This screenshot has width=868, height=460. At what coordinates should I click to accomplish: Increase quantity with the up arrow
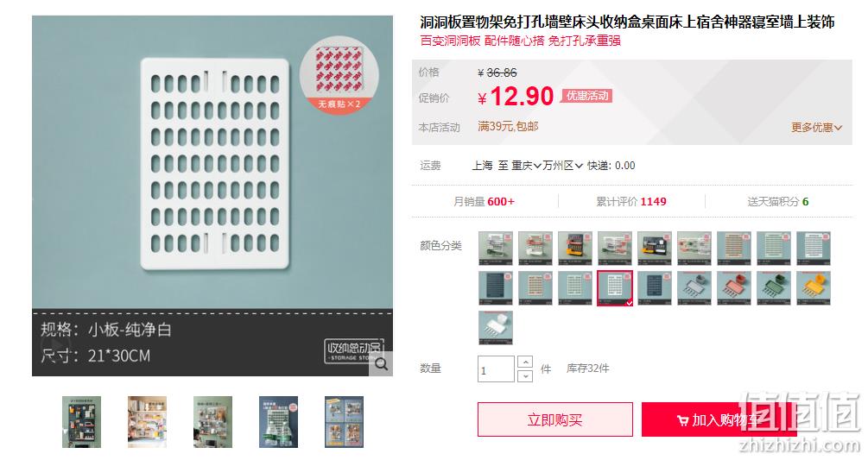click(525, 362)
